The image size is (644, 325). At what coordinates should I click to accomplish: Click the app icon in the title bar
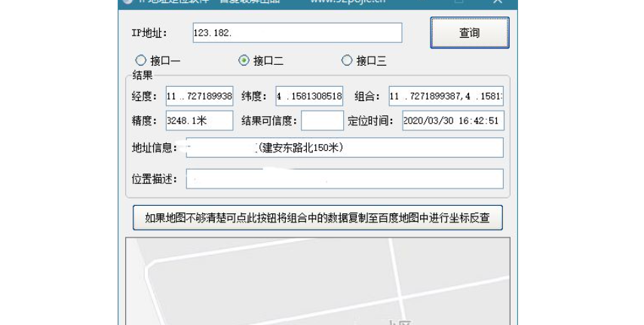[x=127, y=2]
